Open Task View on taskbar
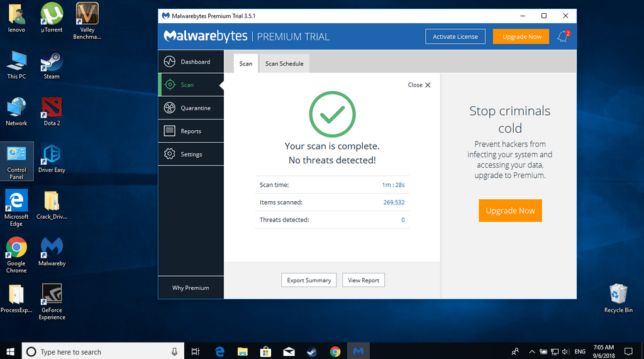Screen dimensions: 644x359 (x=196, y=351)
